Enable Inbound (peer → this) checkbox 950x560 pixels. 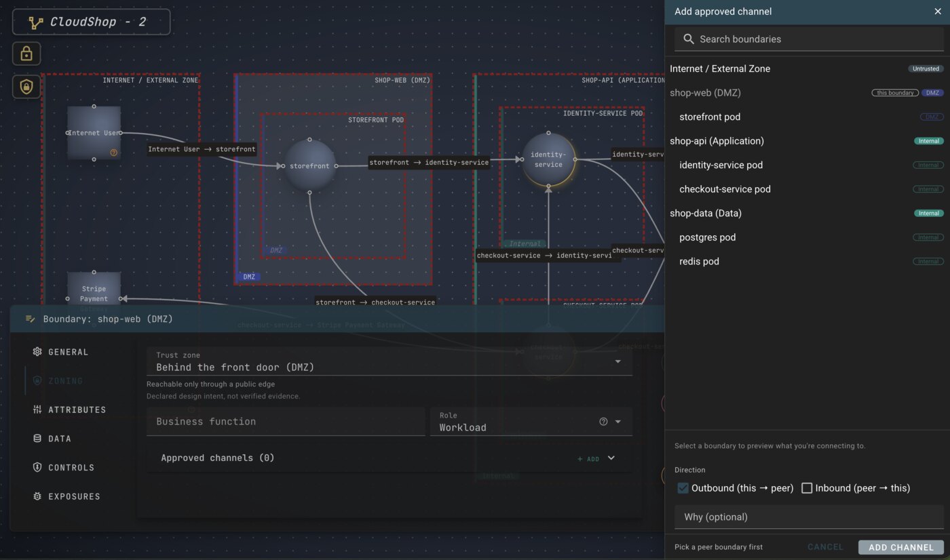coord(807,488)
